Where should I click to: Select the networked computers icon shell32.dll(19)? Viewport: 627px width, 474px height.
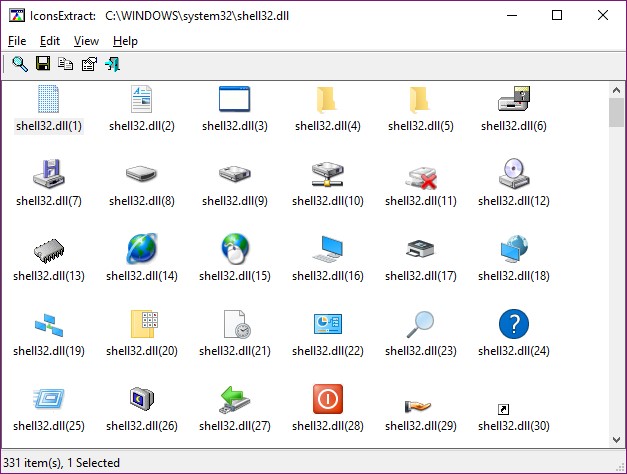tap(49, 324)
